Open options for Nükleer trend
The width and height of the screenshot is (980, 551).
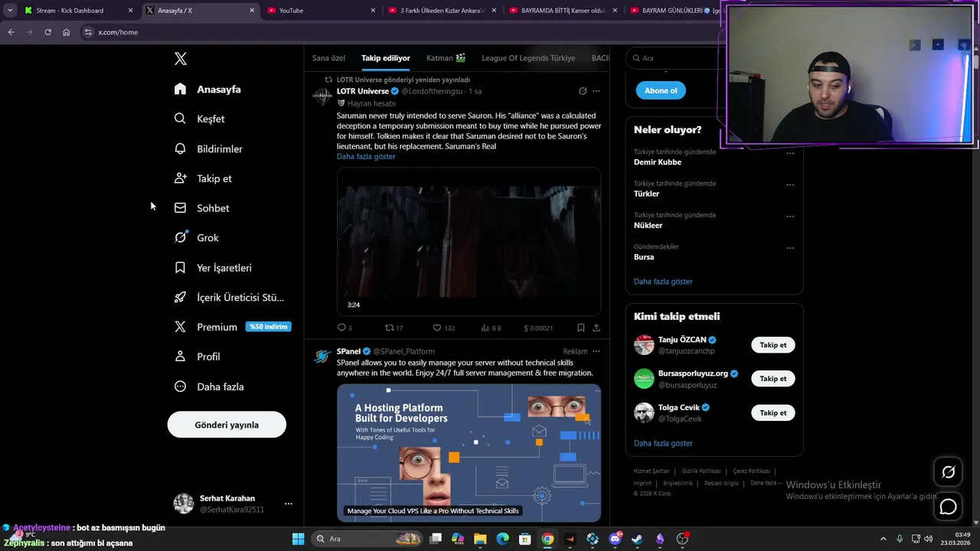[x=790, y=217]
